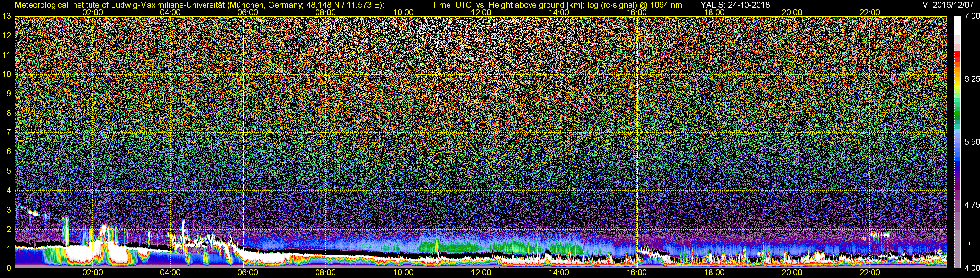
Task: Click the 7.00 value on the color scale
Action: (x=972, y=16)
